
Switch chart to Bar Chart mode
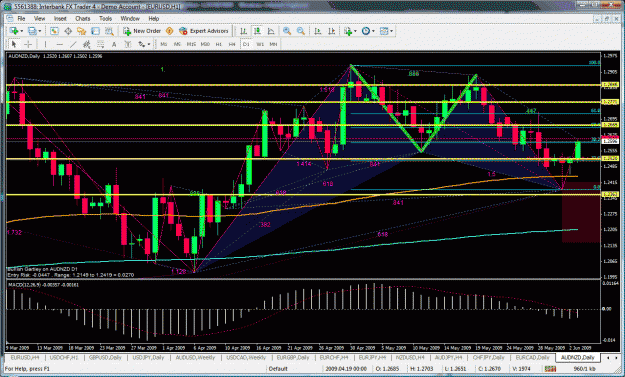[x=244, y=31]
